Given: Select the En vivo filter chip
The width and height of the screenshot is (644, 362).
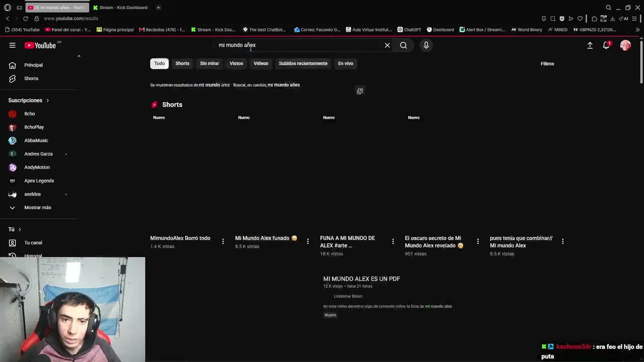Looking at the screenshot, I should coord(346,63).
